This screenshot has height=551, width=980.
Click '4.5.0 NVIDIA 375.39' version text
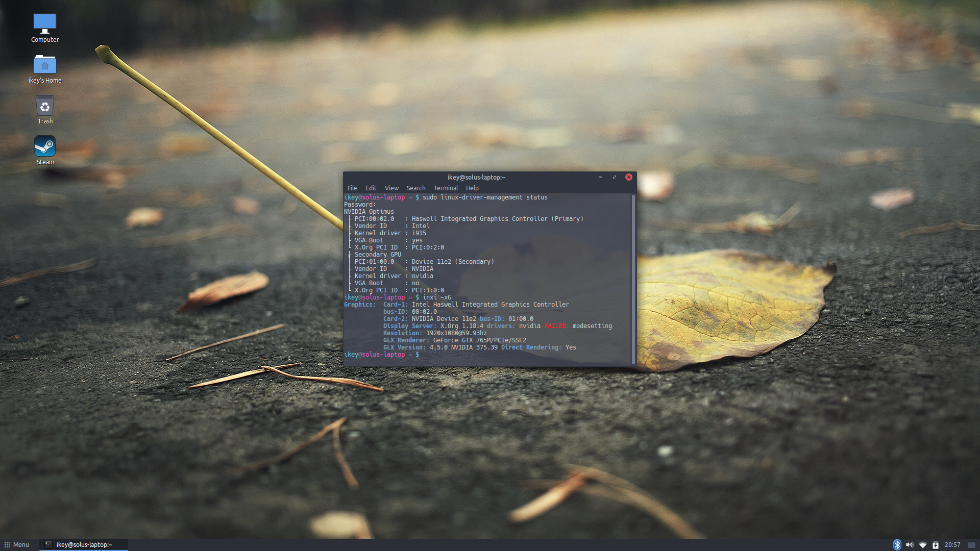[x=463, y=347]
